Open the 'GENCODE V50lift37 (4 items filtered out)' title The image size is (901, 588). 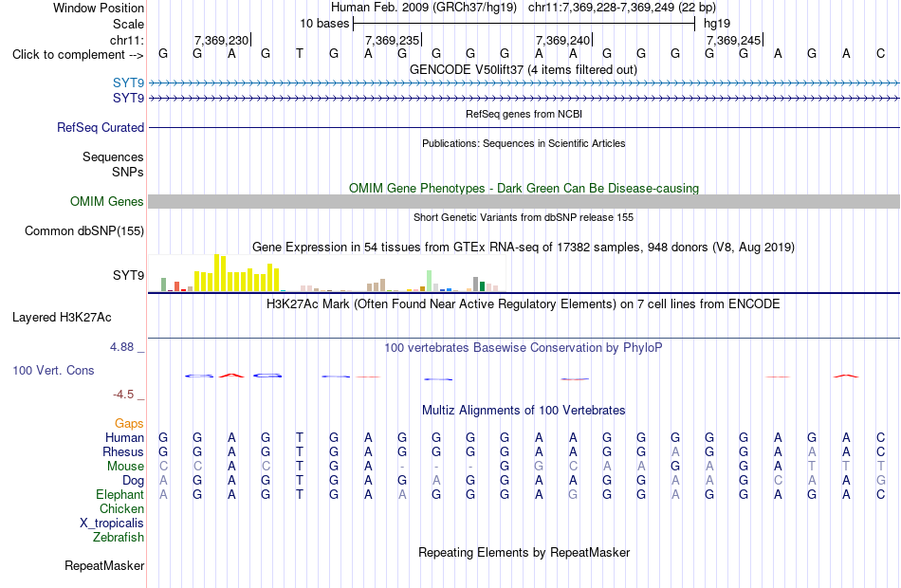[524, 69]
